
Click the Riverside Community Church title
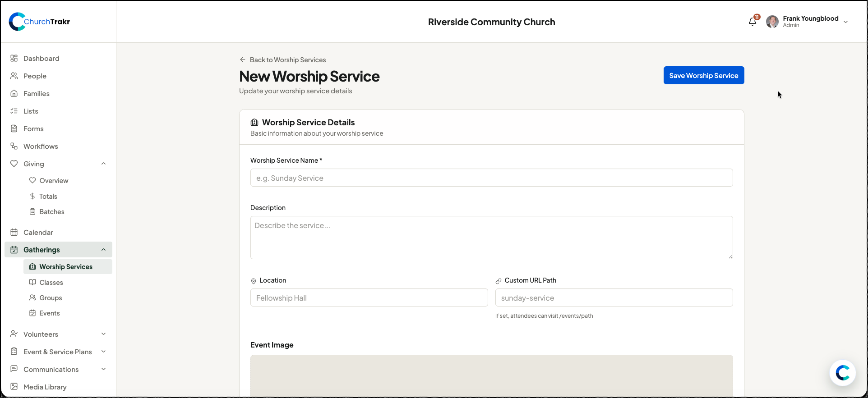(491, 22)
